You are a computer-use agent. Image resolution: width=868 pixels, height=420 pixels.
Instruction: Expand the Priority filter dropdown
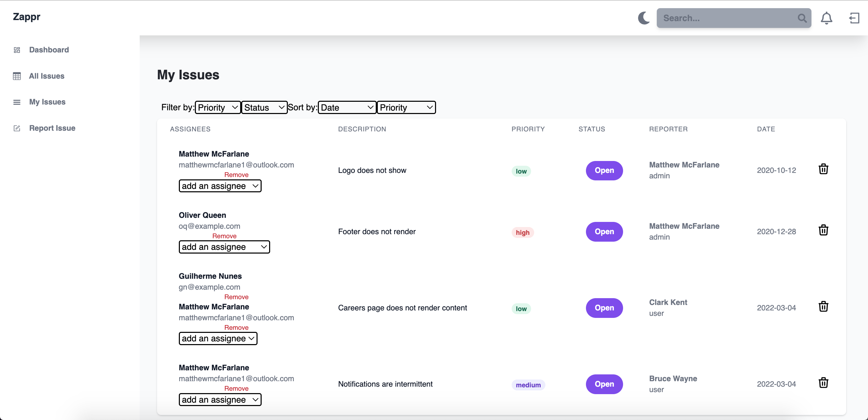219,107
